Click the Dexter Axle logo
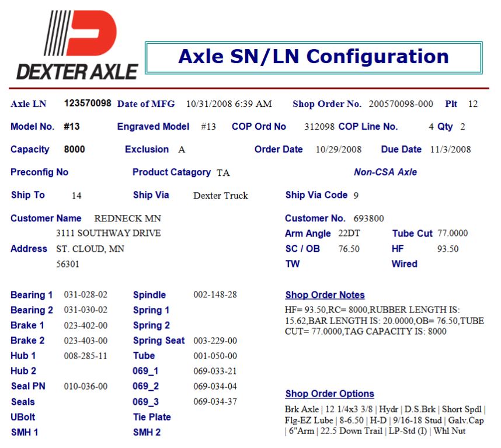 coord(77,45)
